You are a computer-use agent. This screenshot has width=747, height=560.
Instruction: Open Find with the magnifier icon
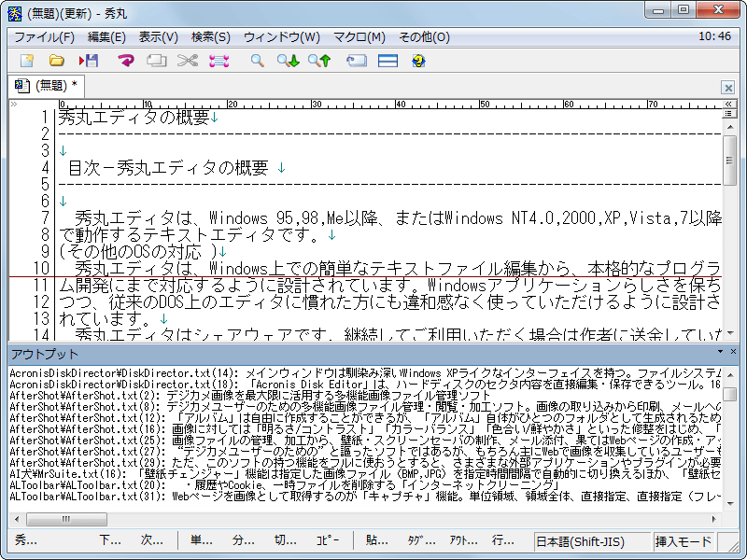pos(258,61)
